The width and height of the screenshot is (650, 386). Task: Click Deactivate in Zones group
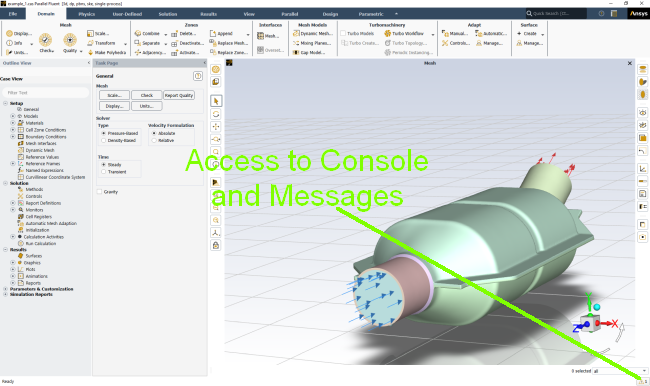(x=187, y=43)
